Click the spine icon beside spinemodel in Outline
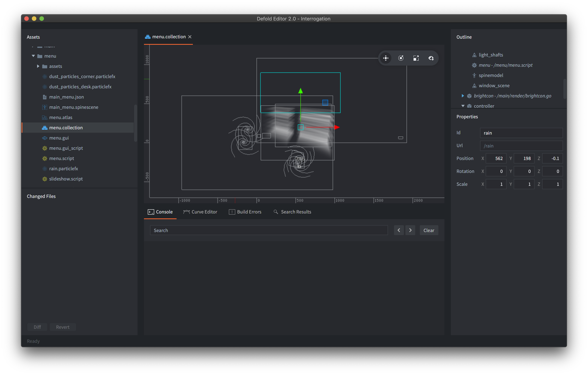 (x=474, y=75)
